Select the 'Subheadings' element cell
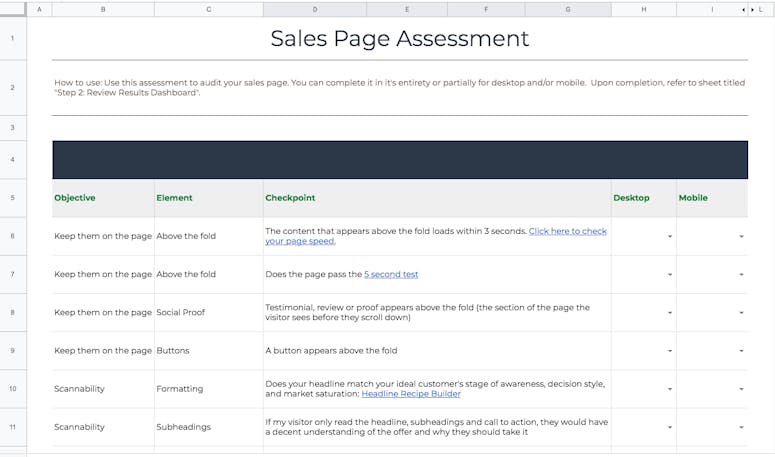The image size is (775, 457). [209, 427]
